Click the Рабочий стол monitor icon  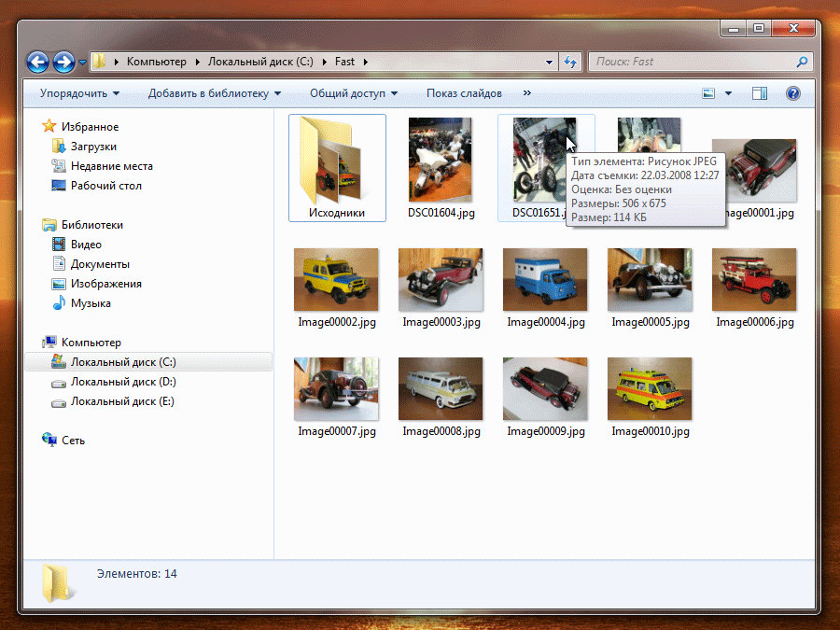59,186
